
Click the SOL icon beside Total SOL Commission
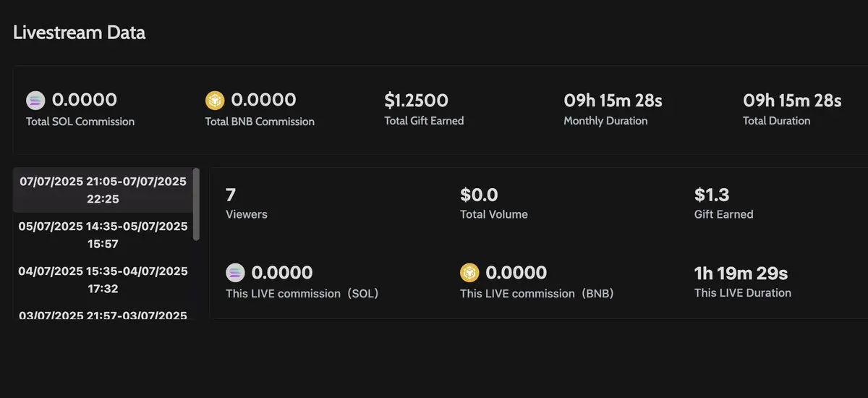point(35,100)
